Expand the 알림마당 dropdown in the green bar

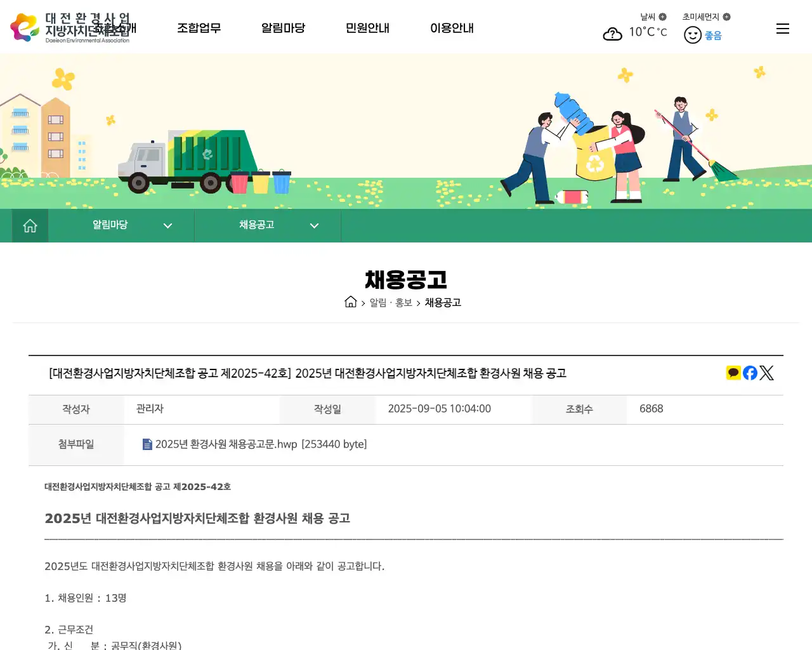tap(167, 225)
